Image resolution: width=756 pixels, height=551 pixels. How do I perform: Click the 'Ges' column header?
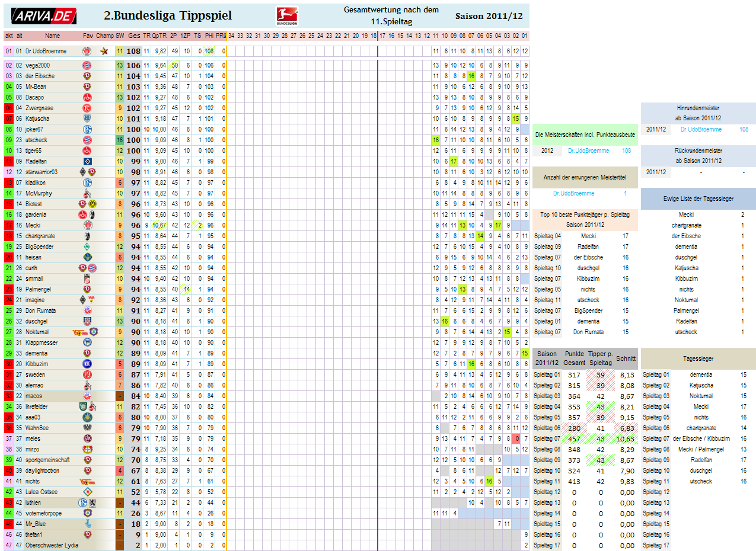click(134, 36)
